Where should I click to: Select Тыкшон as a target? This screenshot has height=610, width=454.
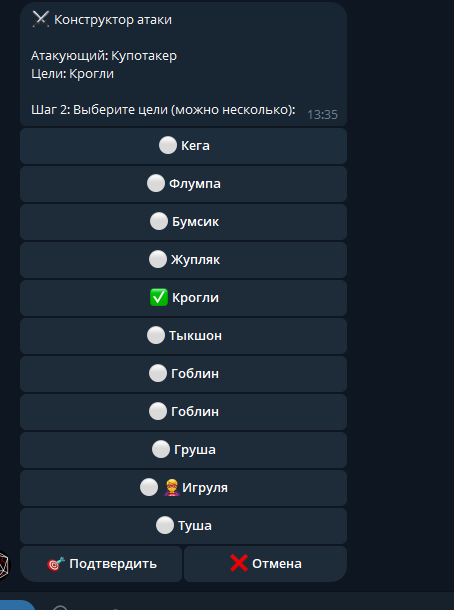[x=183, y=336]
